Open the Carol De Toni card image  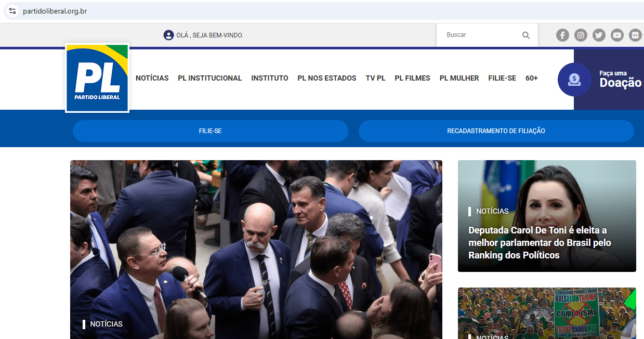[x=547, y=216]
